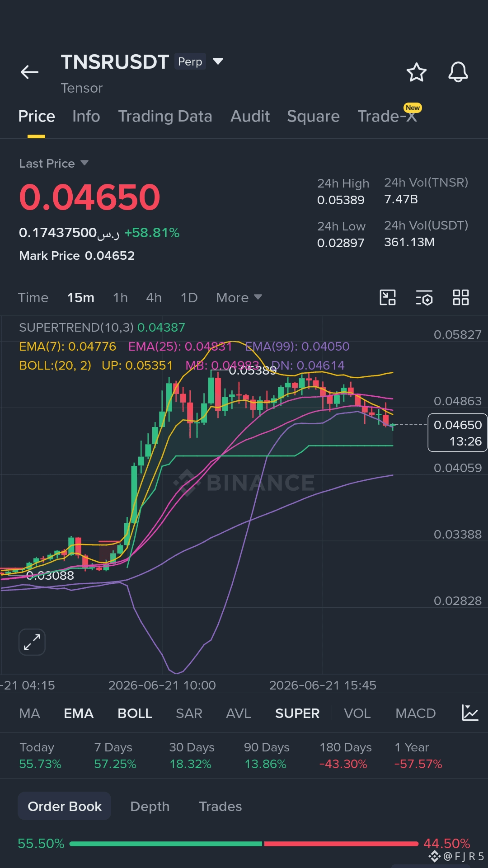488x868 pixels.
Task: Tap the Today 55.73% performance
Action: tap(40, 755)
